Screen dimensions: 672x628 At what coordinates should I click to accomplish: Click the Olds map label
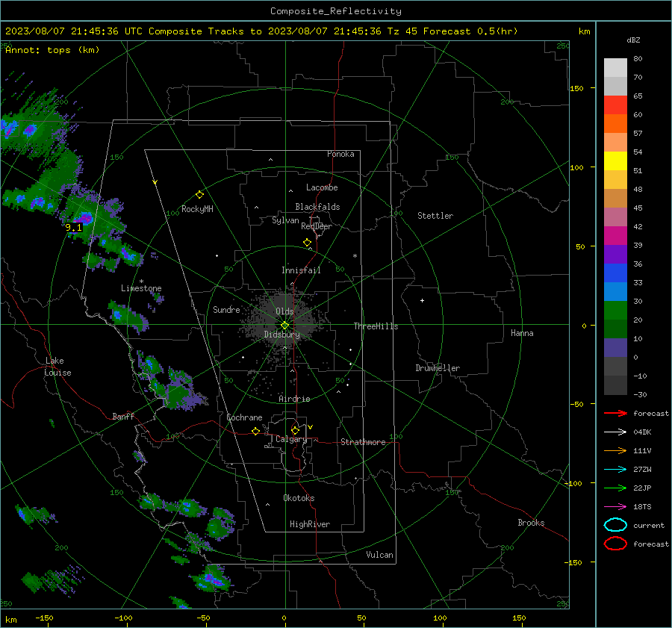pyautogui.click(x=284, y=311)
